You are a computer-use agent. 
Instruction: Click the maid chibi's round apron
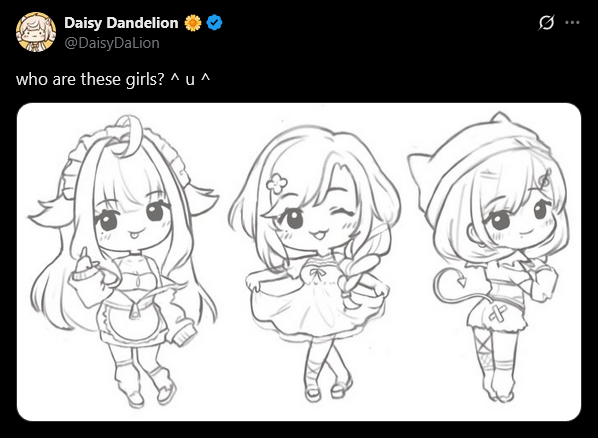click(x=134, y=321)
